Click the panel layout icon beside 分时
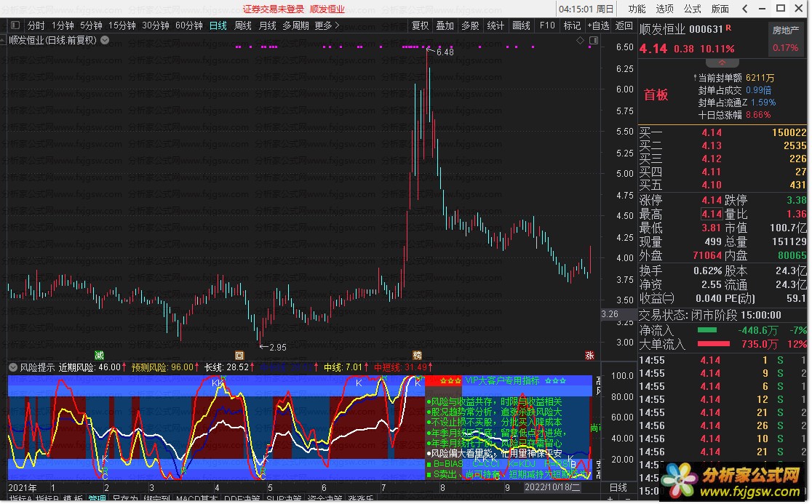The image size is (812, 504). tap(15, 25)
